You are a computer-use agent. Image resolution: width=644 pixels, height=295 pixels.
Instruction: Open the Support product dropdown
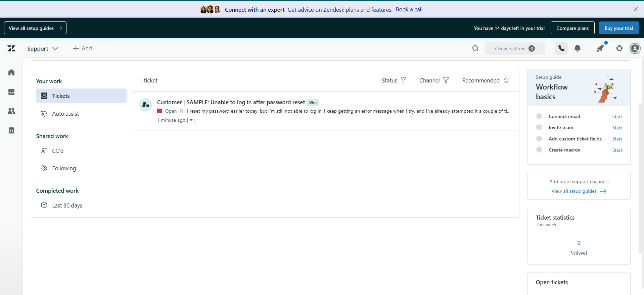coord(43,49)
